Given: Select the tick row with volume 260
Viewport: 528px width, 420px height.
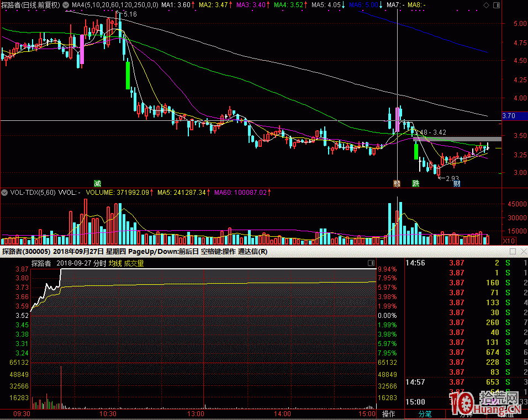Looking at the screenshot, I should (x=466, y=322).
